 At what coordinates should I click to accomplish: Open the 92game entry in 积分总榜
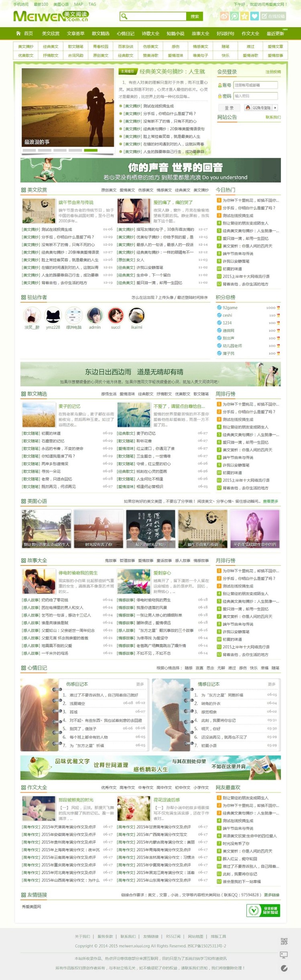[x=230, y=308]
